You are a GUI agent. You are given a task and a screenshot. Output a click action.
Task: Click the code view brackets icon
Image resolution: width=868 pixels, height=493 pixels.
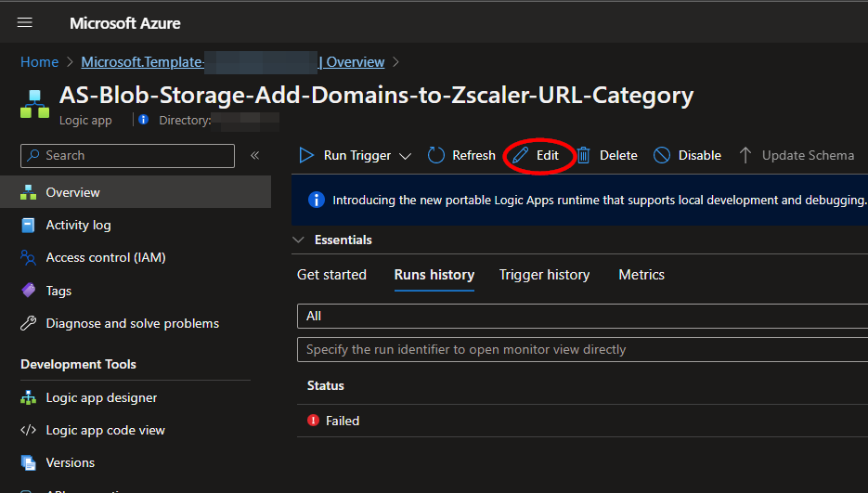pos(28,430)
